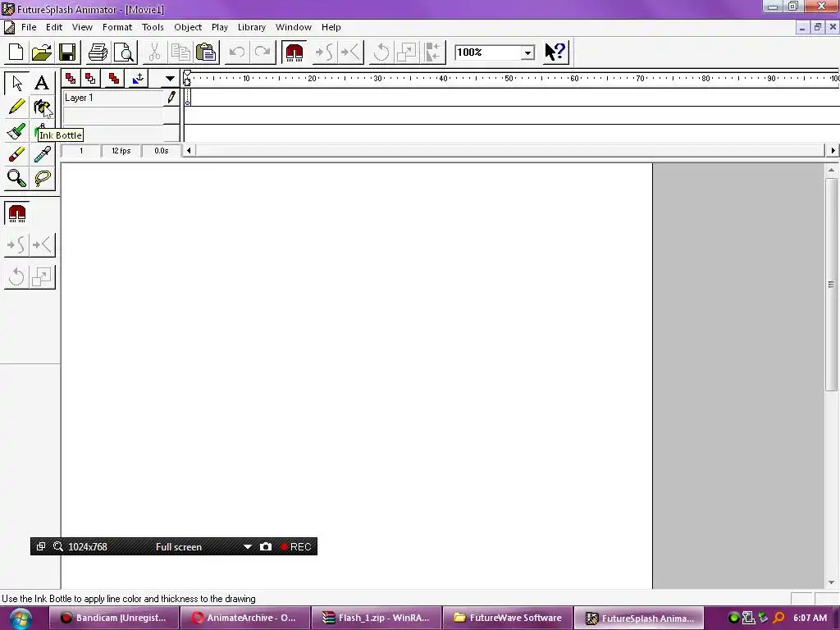Switch to FutureWave Software folder in taskbar
This screenshot has width=840, height=630.
coord(508,618)
